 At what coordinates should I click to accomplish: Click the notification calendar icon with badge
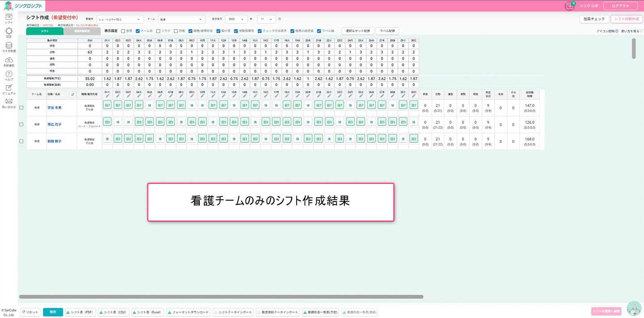[x=569, y=6]
